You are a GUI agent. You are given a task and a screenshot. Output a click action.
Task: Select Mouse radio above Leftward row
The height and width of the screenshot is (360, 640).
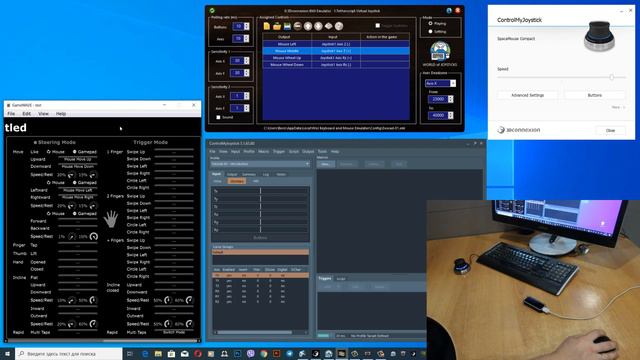pos(49,182)
